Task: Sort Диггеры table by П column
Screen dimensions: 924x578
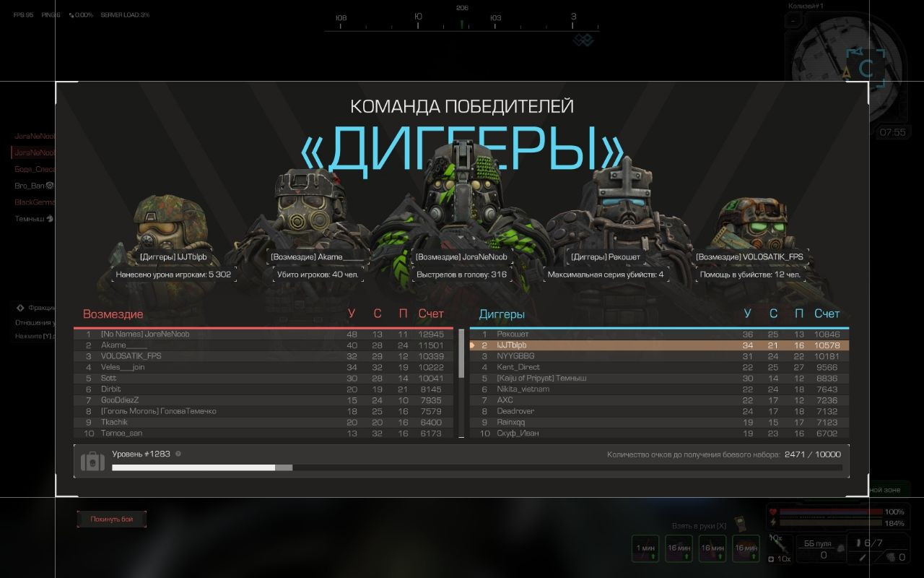Action: [799, 314]
